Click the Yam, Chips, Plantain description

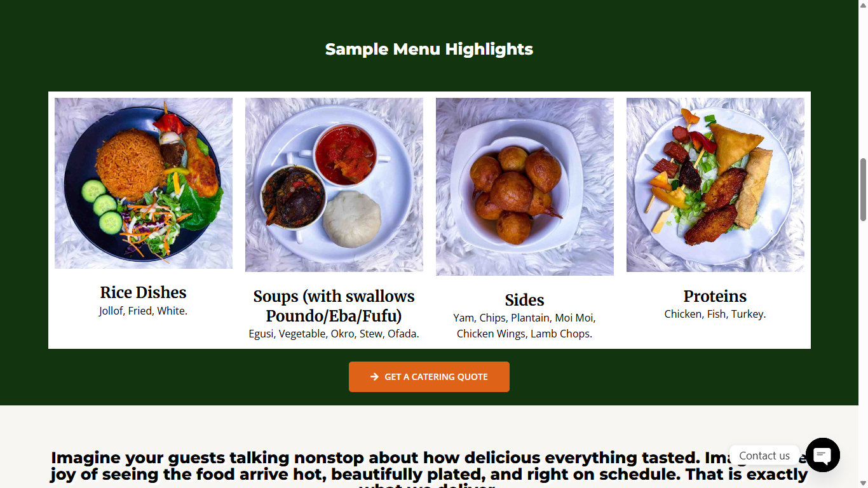(x=525, y=326)
